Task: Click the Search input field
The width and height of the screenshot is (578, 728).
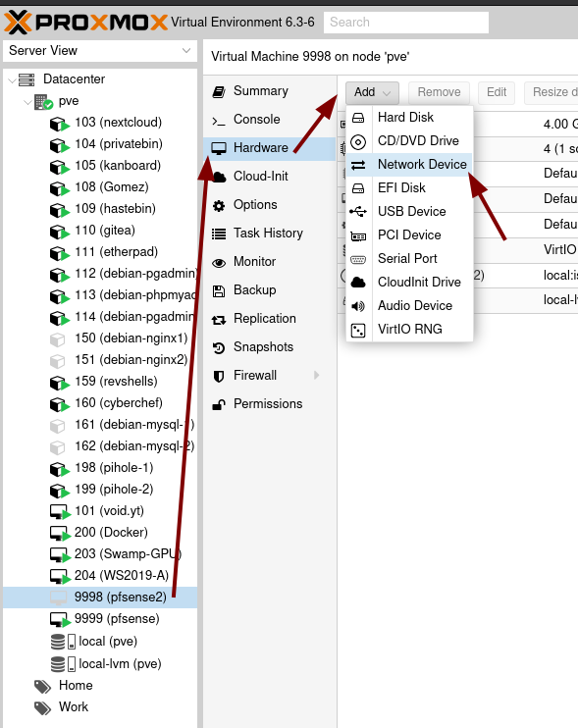Action: coord(405,23)
